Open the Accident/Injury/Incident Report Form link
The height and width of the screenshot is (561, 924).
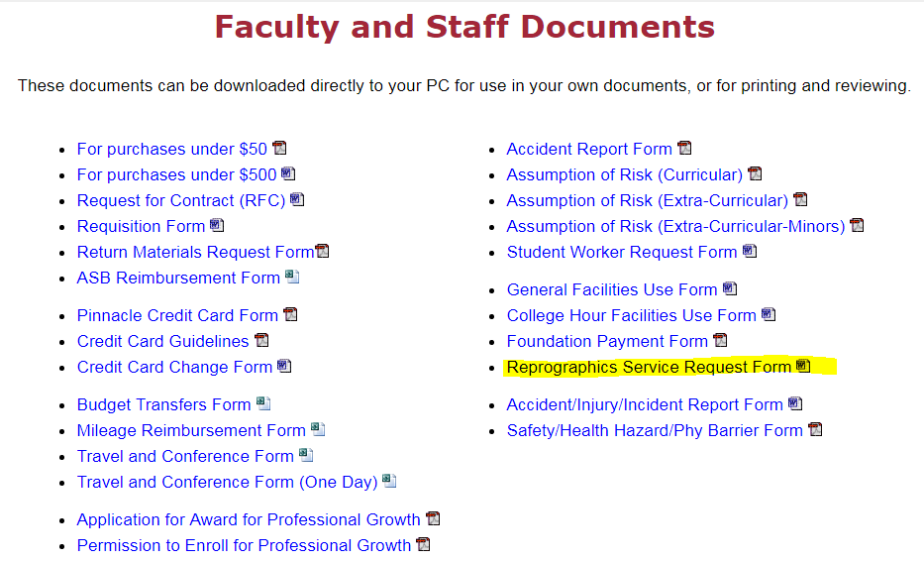pyautogui.click(x=644, y=404)
